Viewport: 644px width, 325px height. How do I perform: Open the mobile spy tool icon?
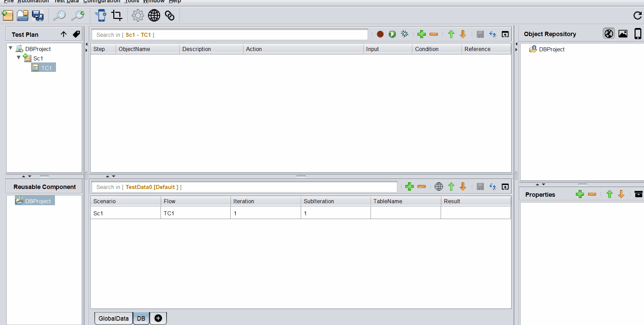(100, 16)
